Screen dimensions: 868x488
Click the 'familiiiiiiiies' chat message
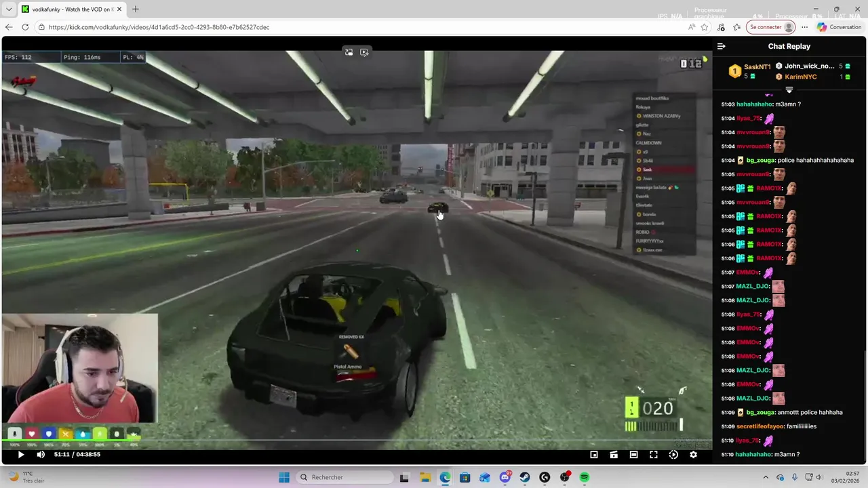click(802, 426)
